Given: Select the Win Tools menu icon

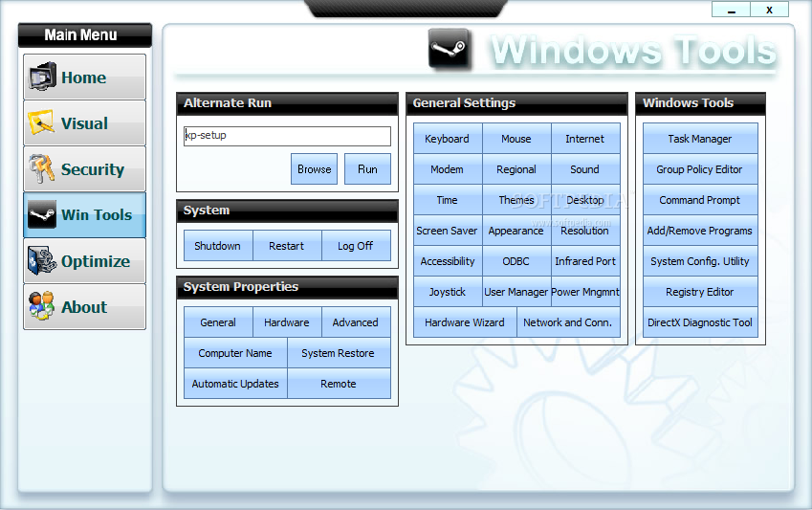Looking at the screenshot, I should pyautogui.click(x=42, y=214).
